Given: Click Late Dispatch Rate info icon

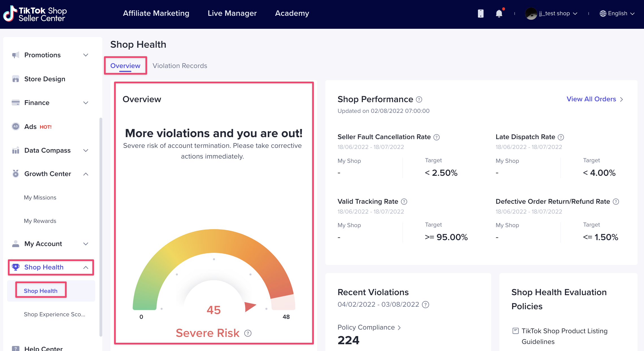Looking at the screenshot, I should click(x=561, y=137).
